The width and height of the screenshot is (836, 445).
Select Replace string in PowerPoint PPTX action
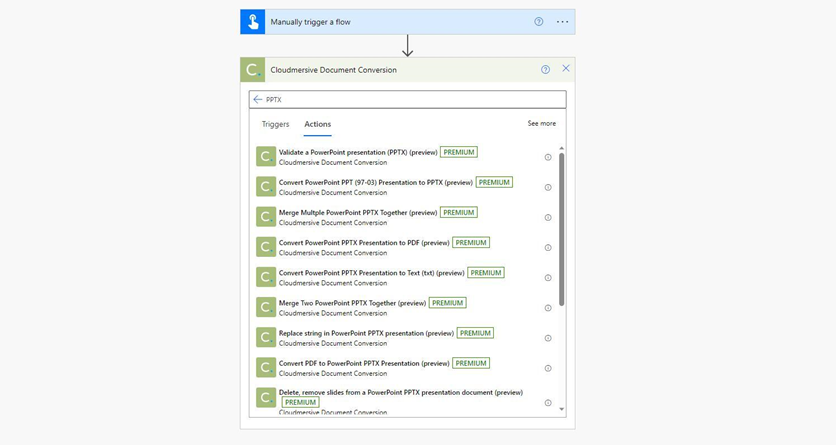point(366,333)
